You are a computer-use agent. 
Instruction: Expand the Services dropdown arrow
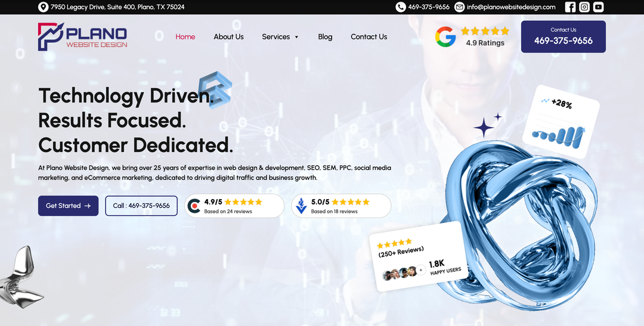(296, 37)
